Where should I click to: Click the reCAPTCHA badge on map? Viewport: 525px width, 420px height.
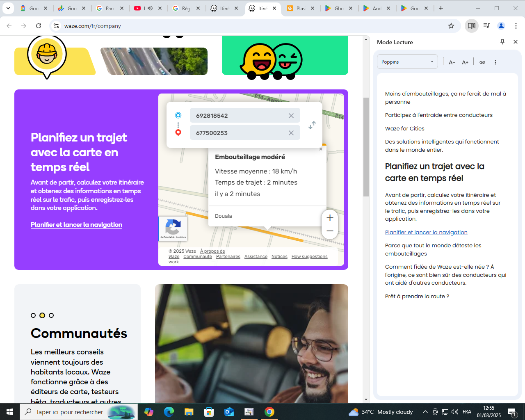pos(173,228)
